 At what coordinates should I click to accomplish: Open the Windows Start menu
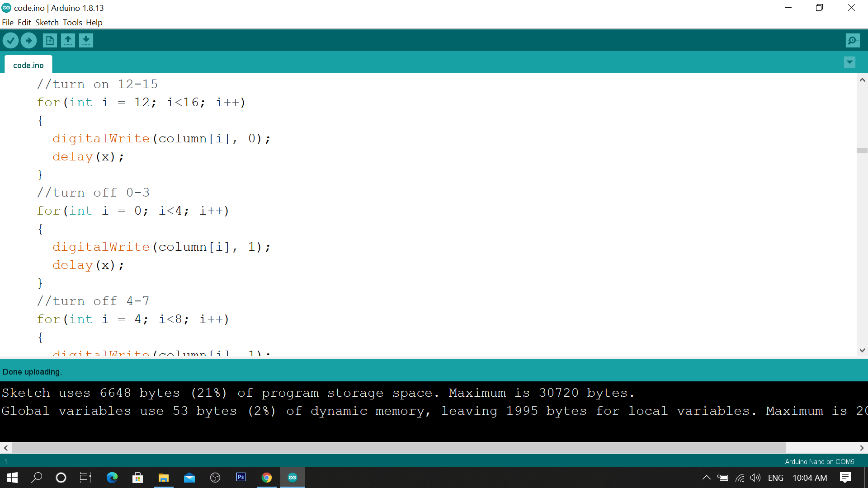(11, 478)
